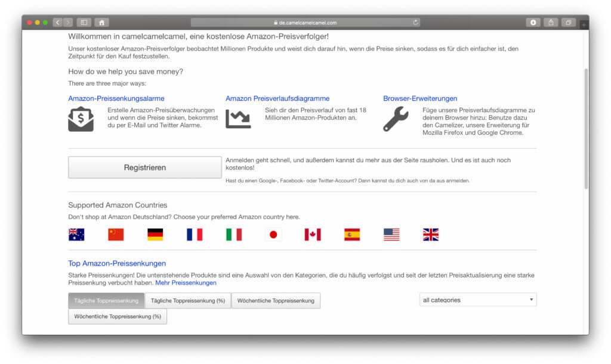611x364 pixels.
Task: Switch to Tägliche Toppreissenkung (%) tab
Action: tap(187, 301)
